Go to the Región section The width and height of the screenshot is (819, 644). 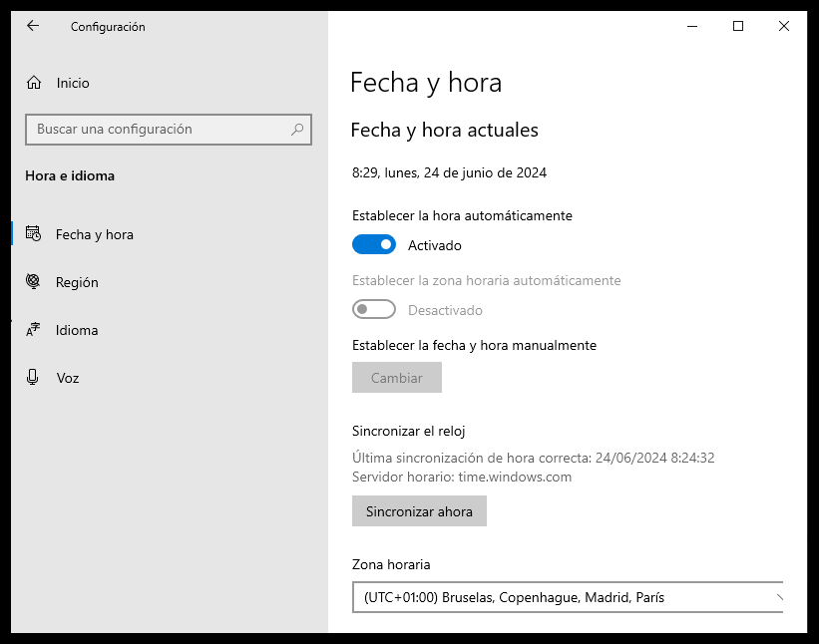pos(170,282)
